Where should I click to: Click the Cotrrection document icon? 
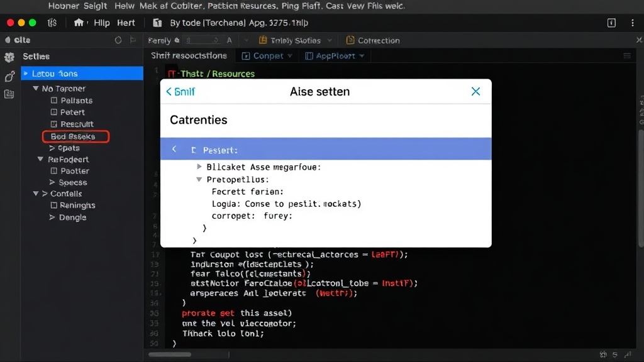pyautogui.click(x=350, y=40)
